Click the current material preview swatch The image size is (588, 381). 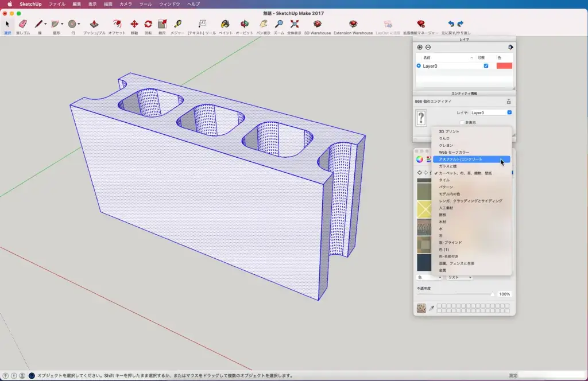pos(421,308)
